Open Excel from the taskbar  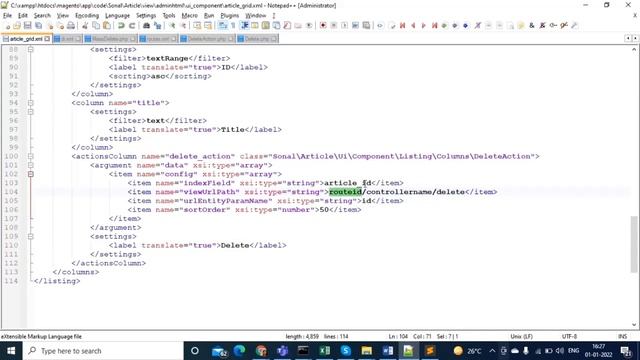pos(325,351)
